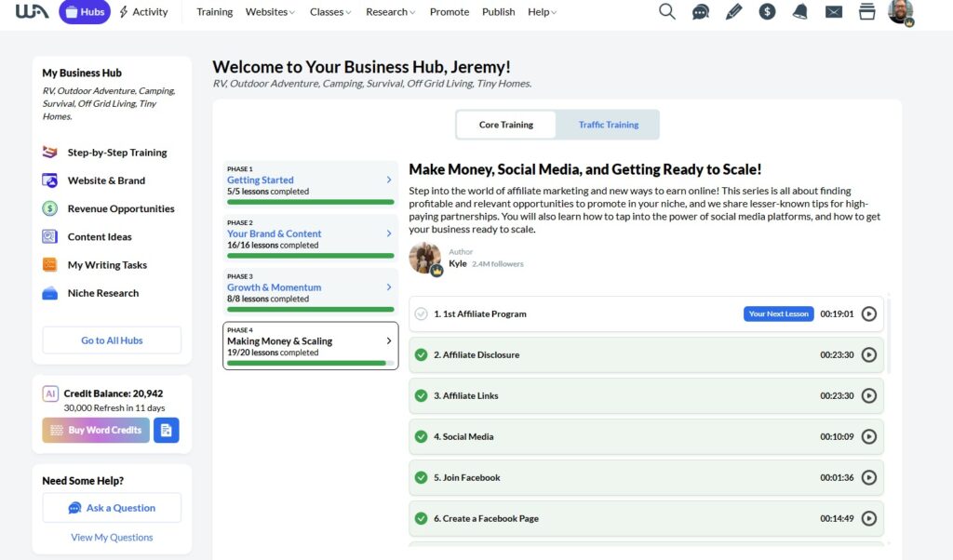Open the Promote menu item

tap(450, 11)
